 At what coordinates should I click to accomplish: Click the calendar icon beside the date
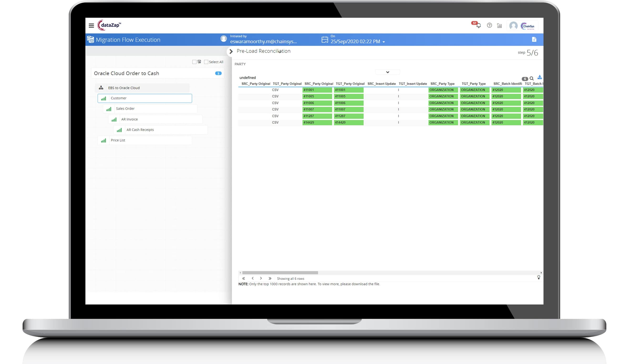coord(325,39)
